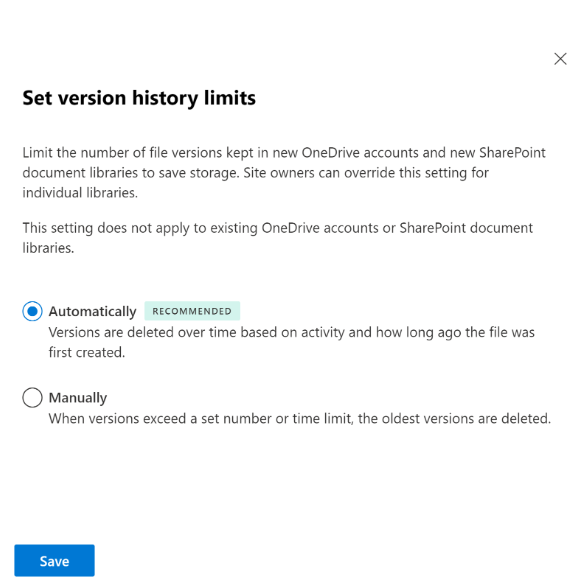Enable automatic version deletion by activity

tap(32, 311)
